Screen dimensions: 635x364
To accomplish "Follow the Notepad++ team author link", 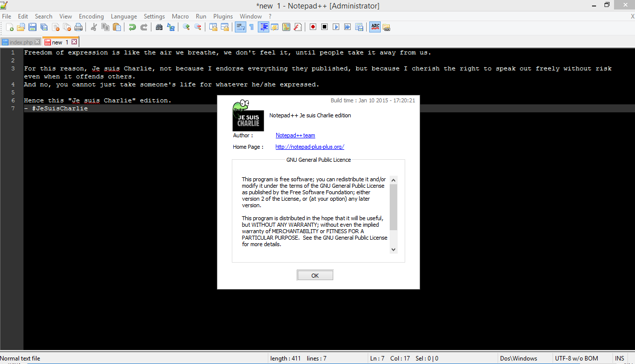I will (295, 135).
